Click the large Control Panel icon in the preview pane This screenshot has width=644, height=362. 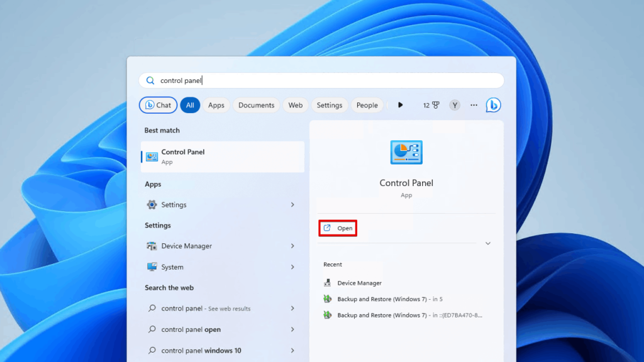tap(406, 151)
